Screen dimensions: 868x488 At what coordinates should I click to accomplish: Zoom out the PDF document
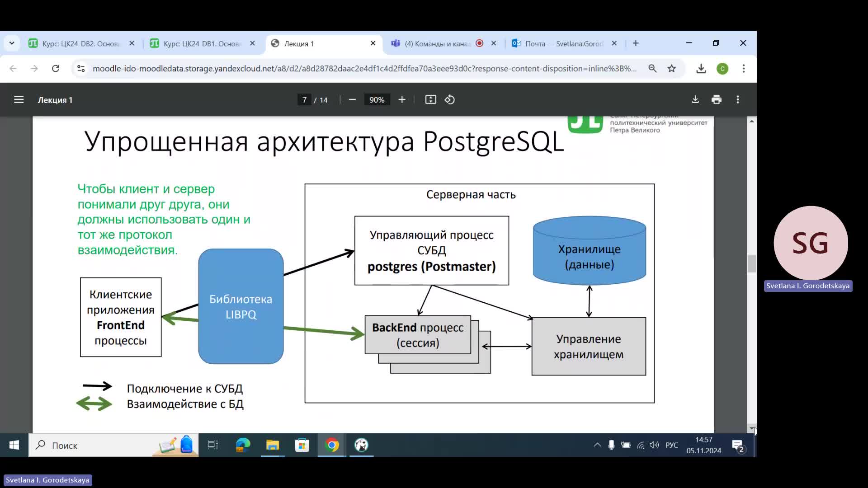[353, 99]
